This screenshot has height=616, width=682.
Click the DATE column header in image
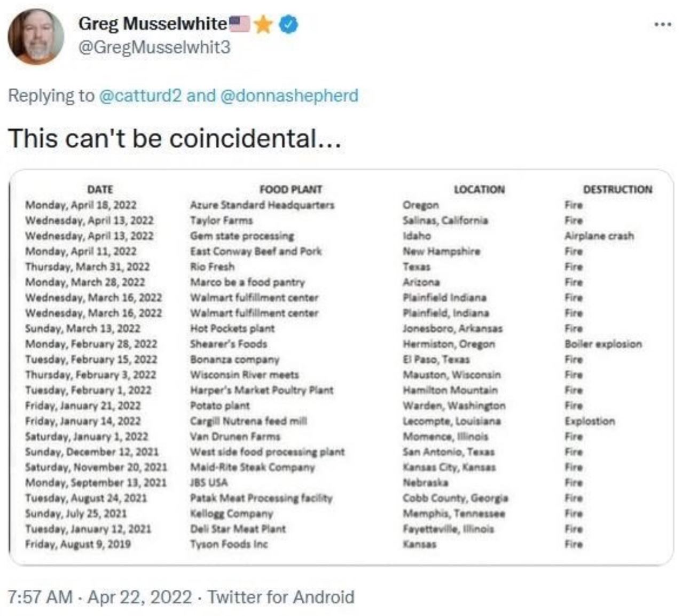(x=100, y=189)
